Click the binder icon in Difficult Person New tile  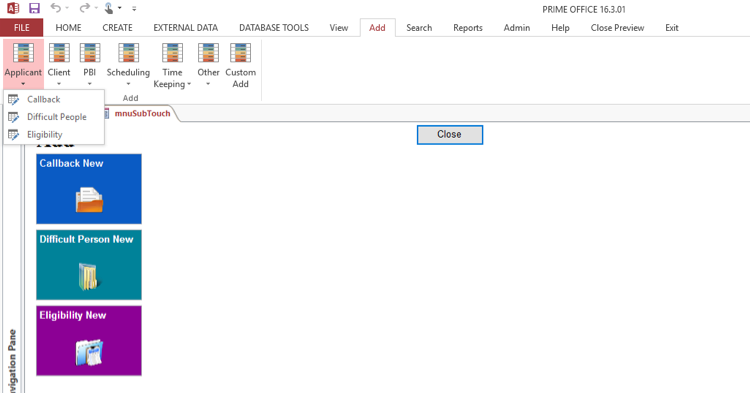point(88,276)
